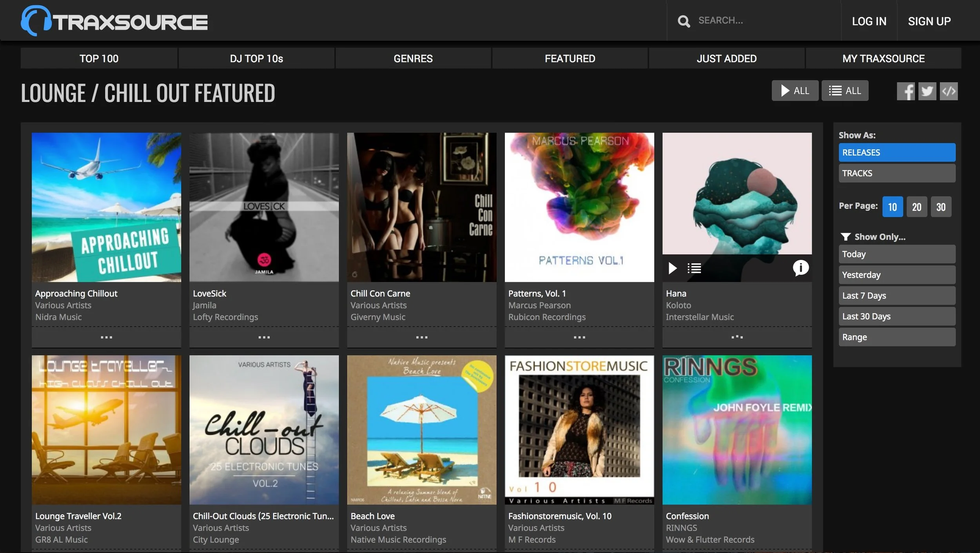Share page on Twitter icon
The image size is (980, 553).
[927, 91]
